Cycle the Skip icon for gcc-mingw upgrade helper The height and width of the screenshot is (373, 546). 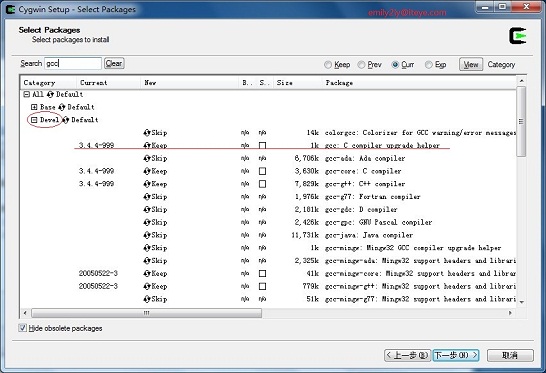pyautogui.click(x=147, y=248)
